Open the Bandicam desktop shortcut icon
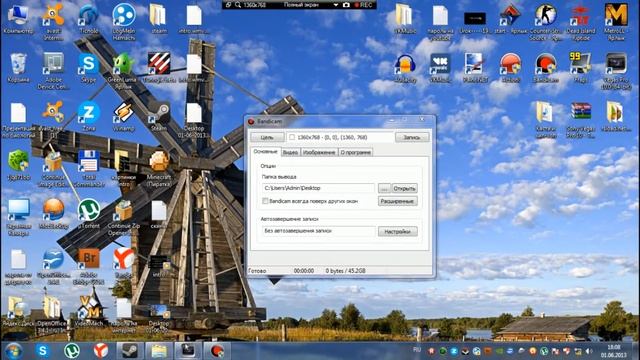The height and width of the screenshot is (360, 640). click(x=546, y=68)
